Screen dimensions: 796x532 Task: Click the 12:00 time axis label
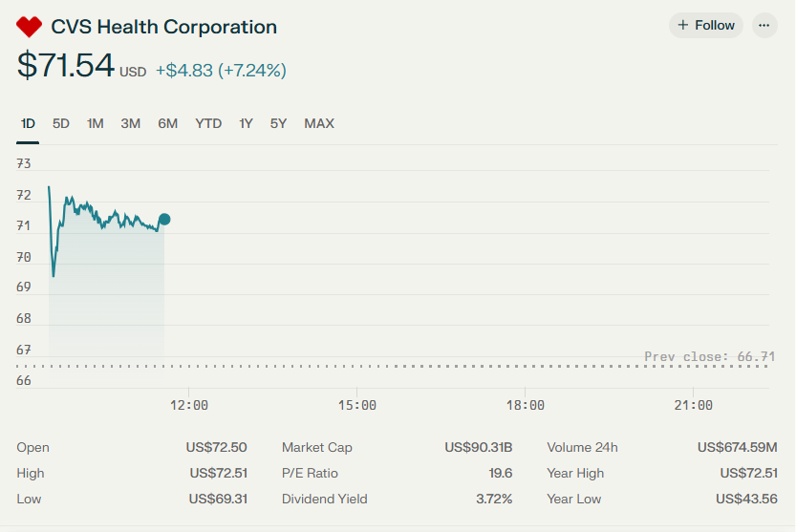(x=189, y=405)
